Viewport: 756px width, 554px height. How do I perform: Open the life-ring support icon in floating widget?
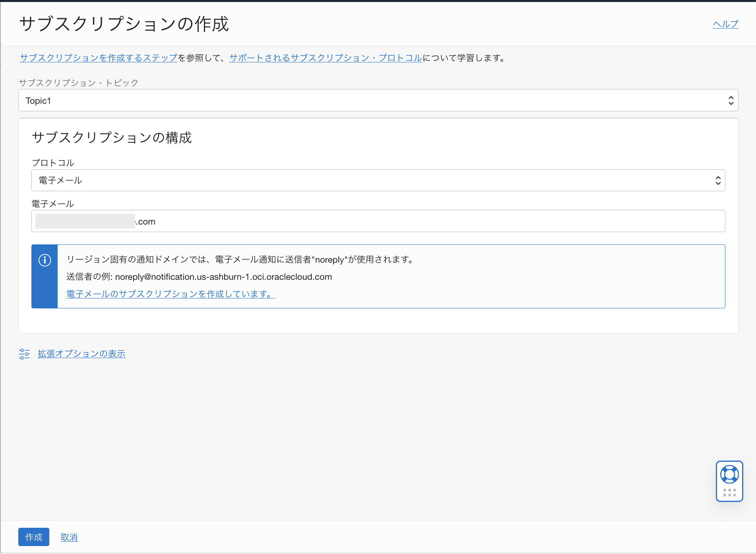pyautogui.click(x=729, y=474)
